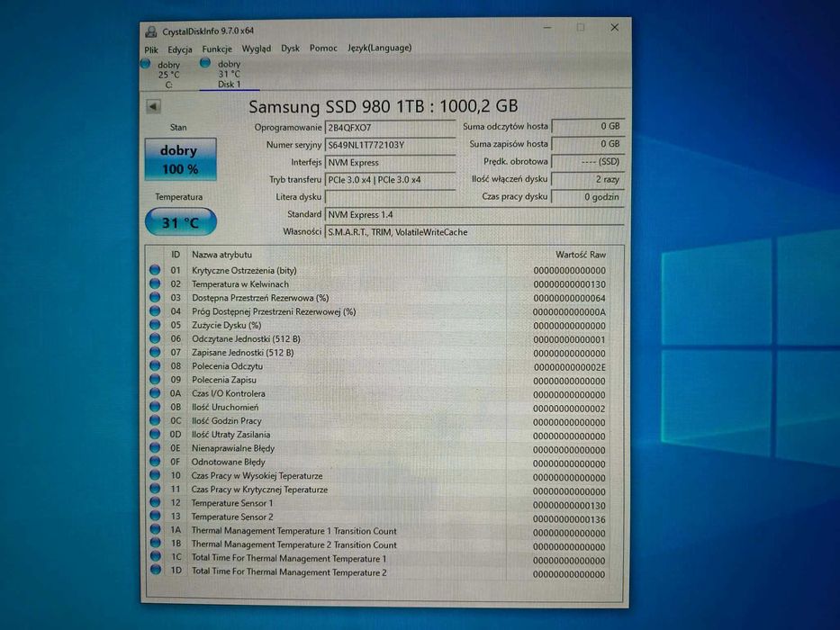
Task: Minimize the CrystalDiskInfo window
Action: tap(547, 28)
